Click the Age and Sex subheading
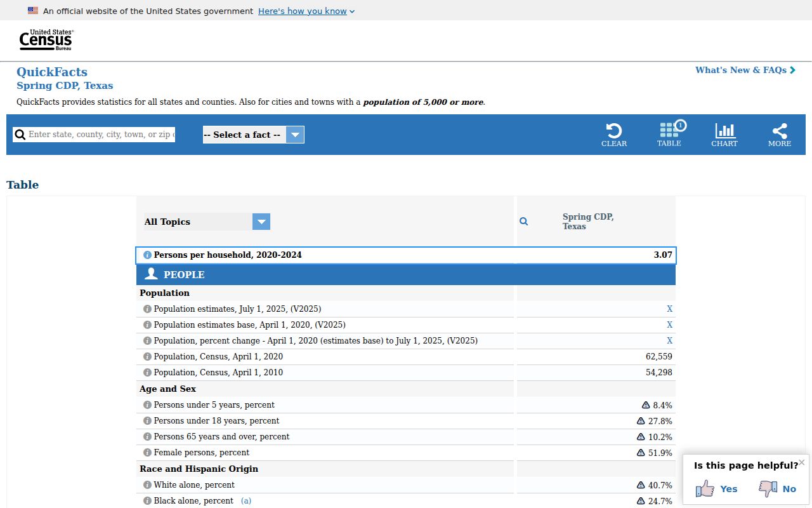812x508 pixels. coord(167,389)
